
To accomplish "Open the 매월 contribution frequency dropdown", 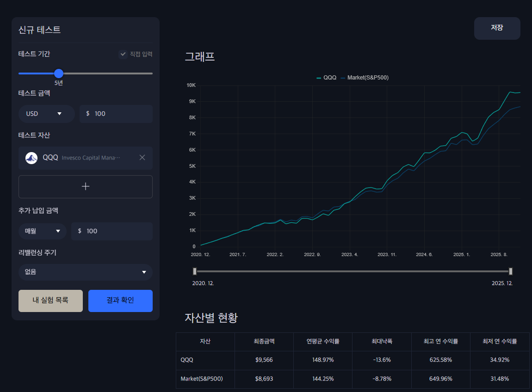I will 43,231.
